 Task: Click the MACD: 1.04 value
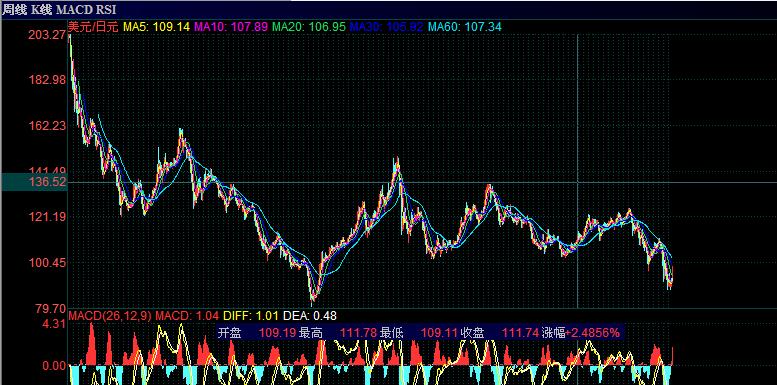coord(188,316)
